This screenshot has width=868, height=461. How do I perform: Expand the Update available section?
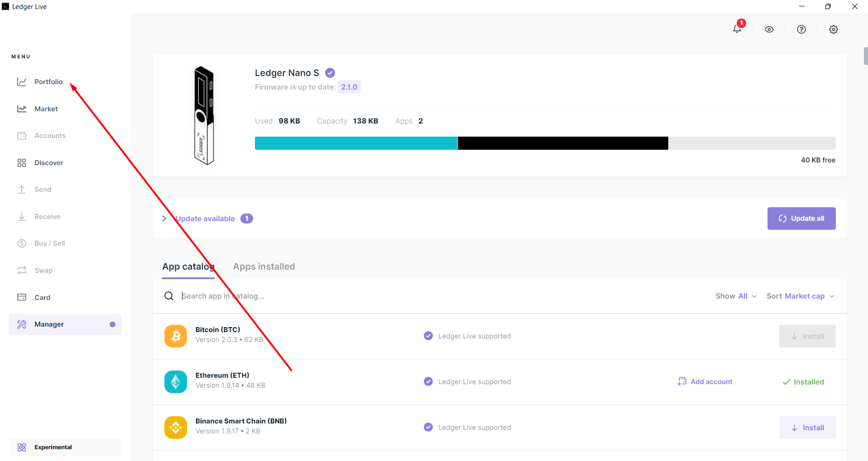tap(164, 219)
